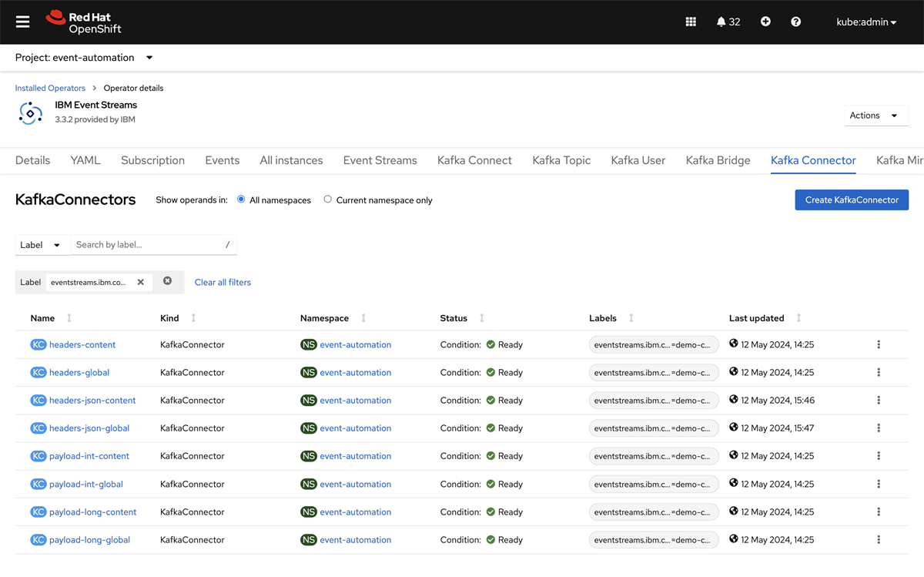
Task: Click the KC badge next to headers-content
Action: [x=38, y=344]
